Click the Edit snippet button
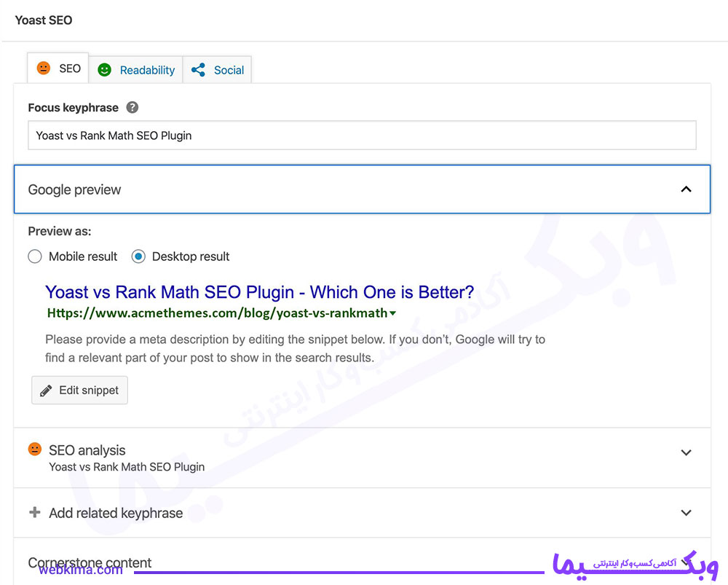 coord(79,390)
